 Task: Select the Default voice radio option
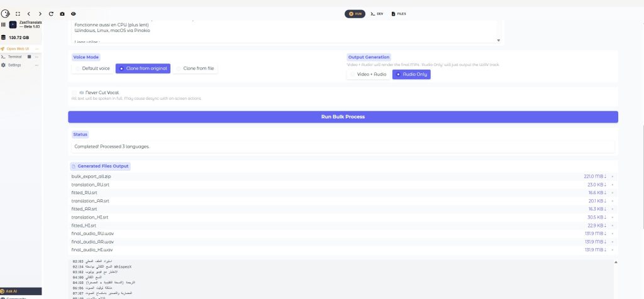(92, 68)
